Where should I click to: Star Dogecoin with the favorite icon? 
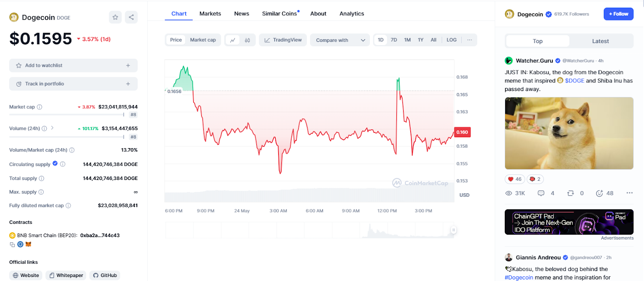[115, 17]
